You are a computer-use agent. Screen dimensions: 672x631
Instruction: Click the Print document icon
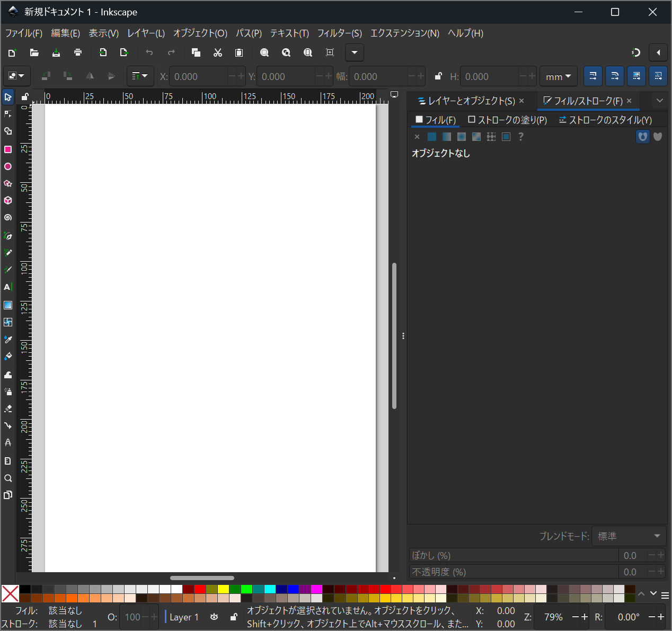tap(78, 52)
